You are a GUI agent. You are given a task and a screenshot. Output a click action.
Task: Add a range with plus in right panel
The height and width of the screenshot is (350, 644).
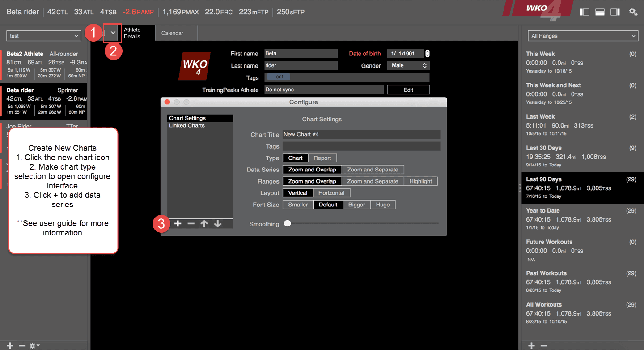coord(531,346)
